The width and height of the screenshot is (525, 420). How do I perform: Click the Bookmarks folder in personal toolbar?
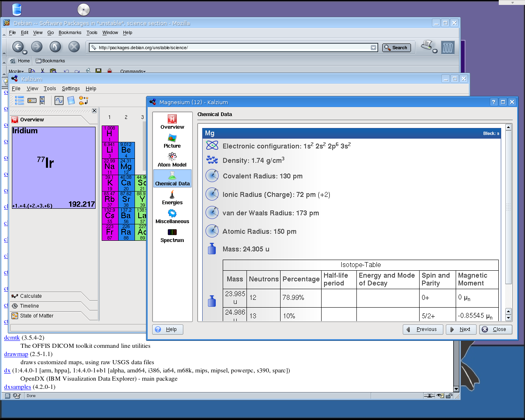(50, 61)
